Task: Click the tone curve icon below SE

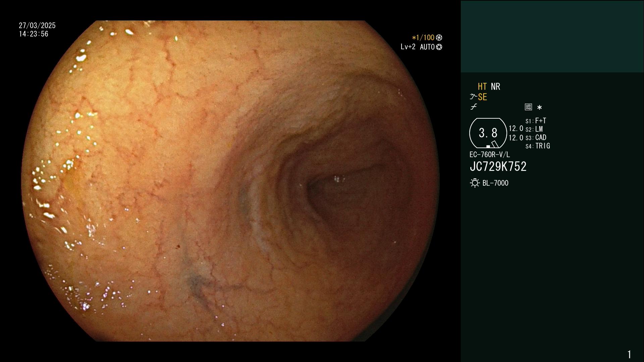Action: pos(474,107)
